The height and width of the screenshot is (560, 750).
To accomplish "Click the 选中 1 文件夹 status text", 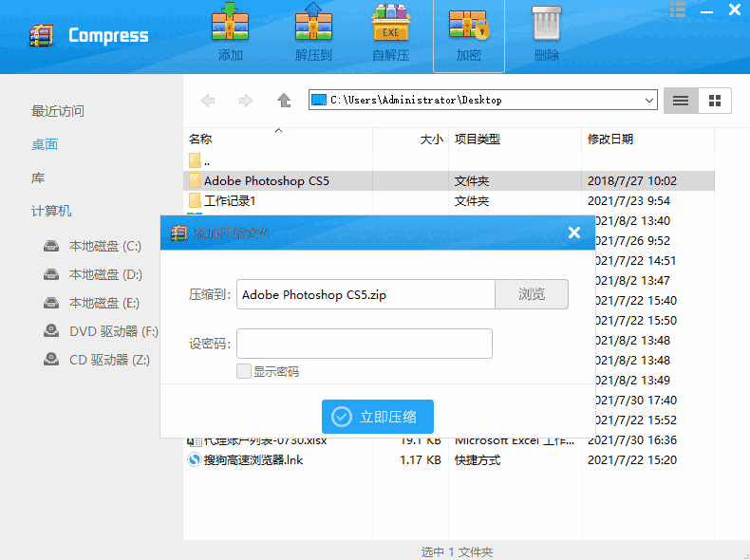I will click(457, 551).
